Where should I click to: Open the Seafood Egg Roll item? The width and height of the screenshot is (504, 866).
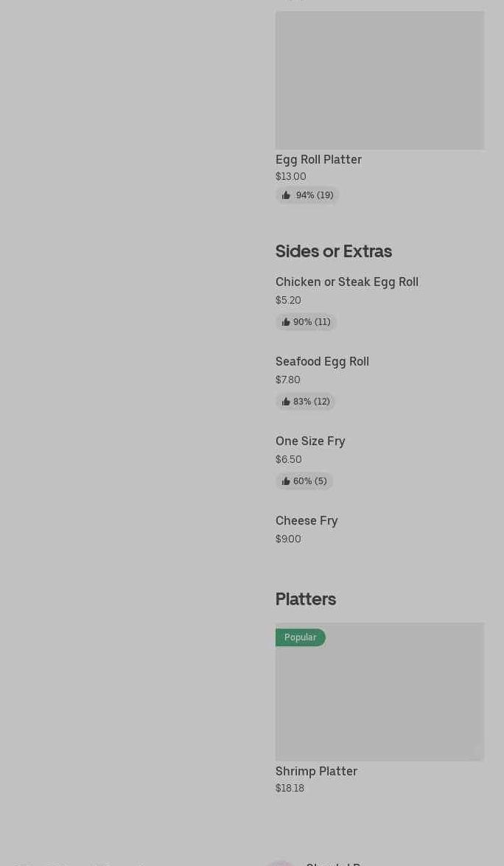tap(322, 361)
